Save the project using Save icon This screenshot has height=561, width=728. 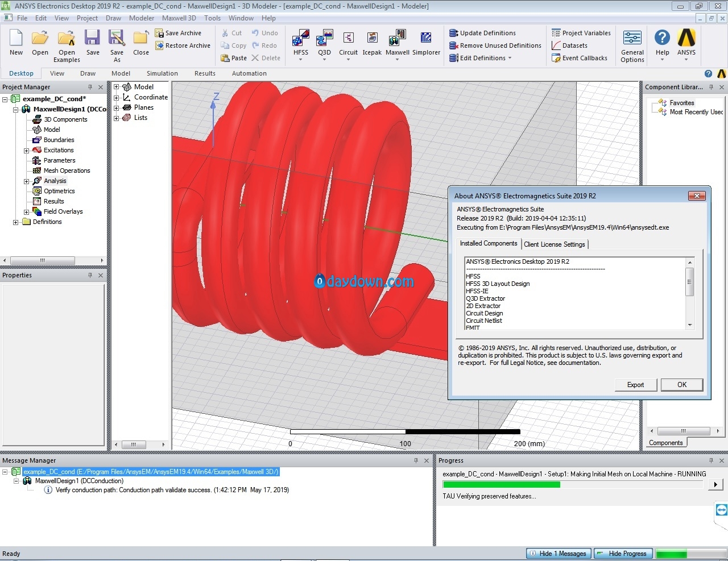pyautogui.click(x=93, y=39)
